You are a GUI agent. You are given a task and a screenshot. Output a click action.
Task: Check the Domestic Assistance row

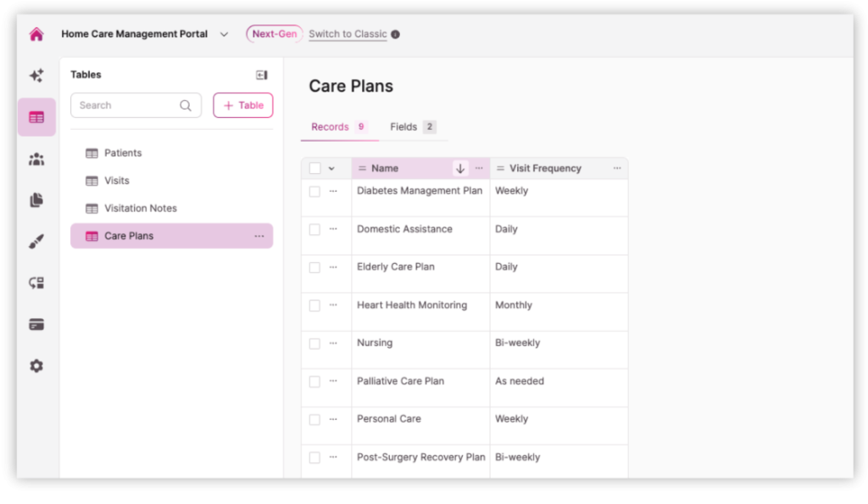point(314,229)
